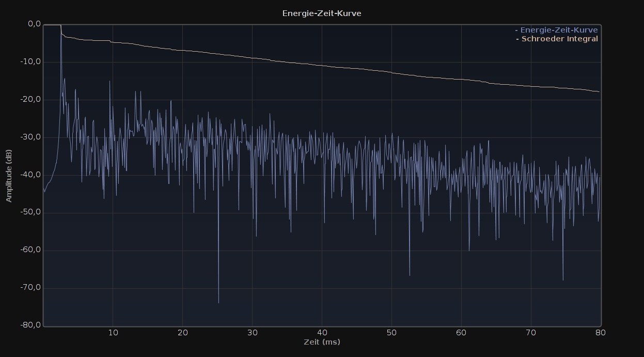Click the Amplitude (dB) axis label
The height and width of the screenshot is (357, 644).
click(9, 176)
